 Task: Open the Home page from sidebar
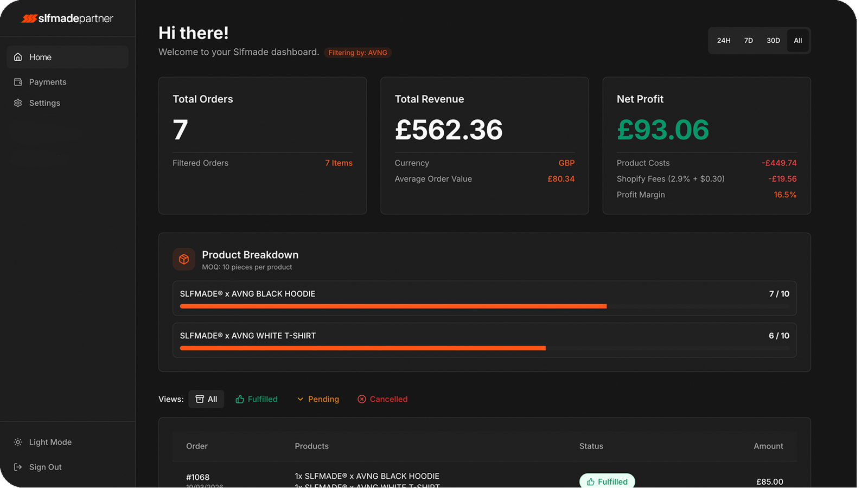(67, 57)
